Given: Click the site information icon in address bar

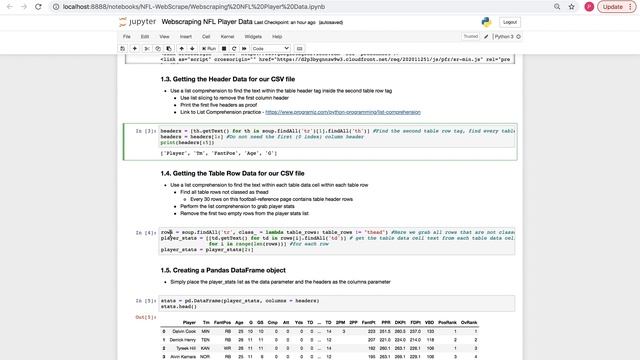Looking at the screenshot, I should pos(56,7).
